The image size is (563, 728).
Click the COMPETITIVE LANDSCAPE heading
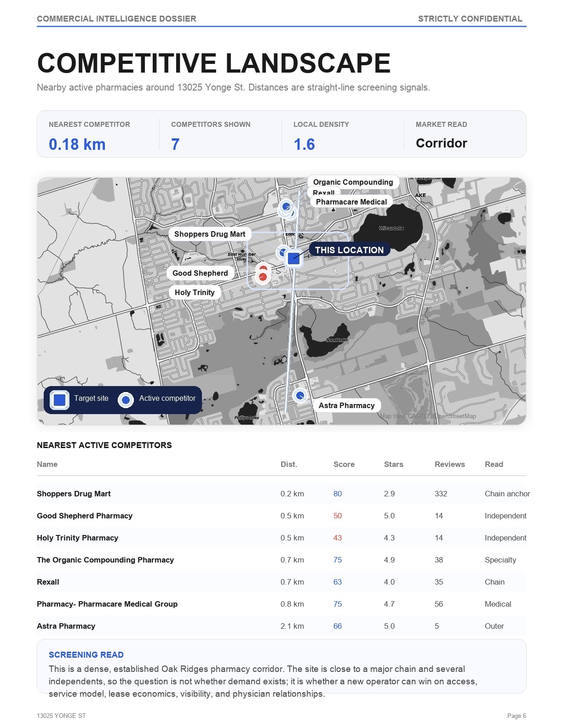tap(214, 63)
